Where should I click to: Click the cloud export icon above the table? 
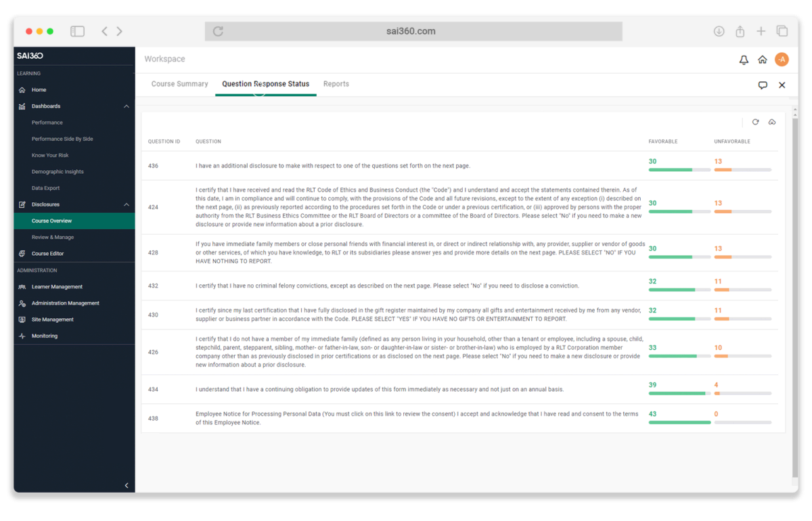click(772, 122)
